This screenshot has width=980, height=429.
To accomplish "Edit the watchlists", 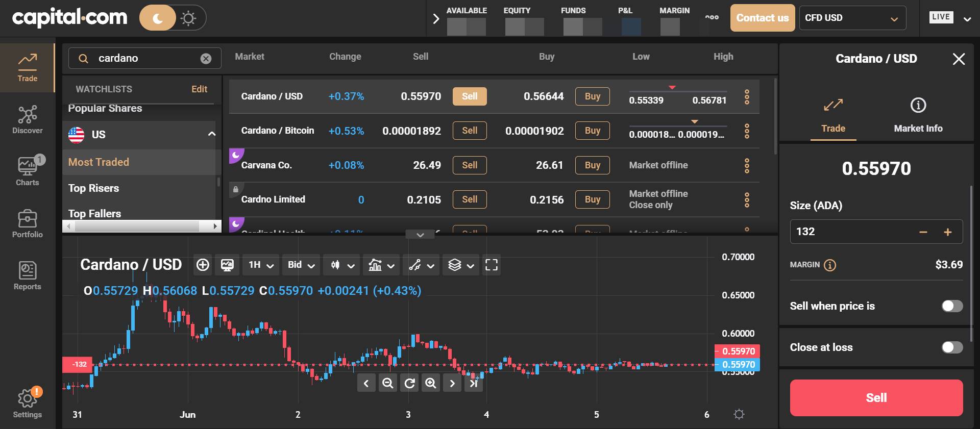I will (199, 89).
